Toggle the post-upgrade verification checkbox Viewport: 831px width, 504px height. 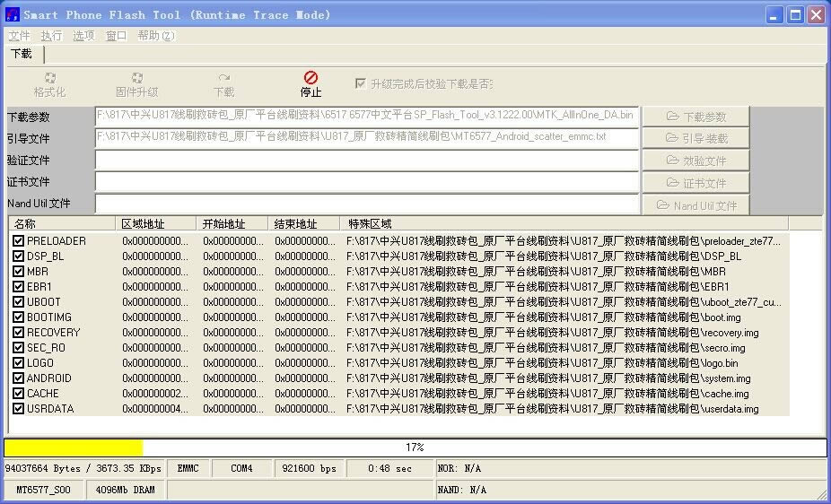click(361, 83)
